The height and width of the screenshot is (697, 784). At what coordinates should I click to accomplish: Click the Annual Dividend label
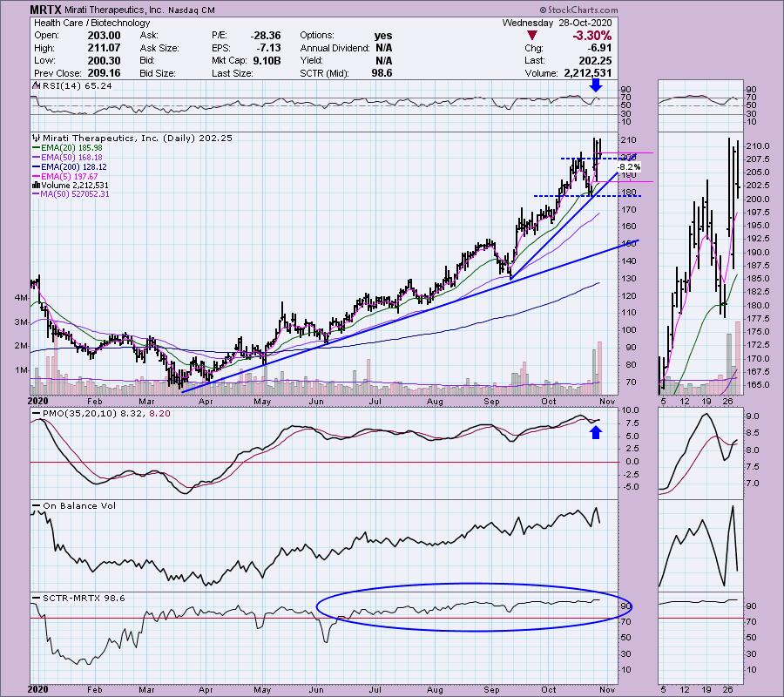click(335, 48)
